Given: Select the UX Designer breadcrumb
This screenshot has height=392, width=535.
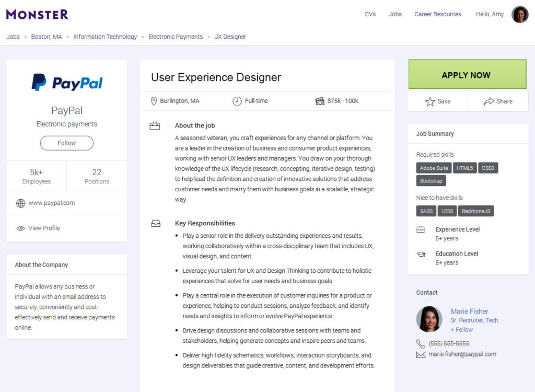Looking at the screenshot, I should [x=230, y=37].
